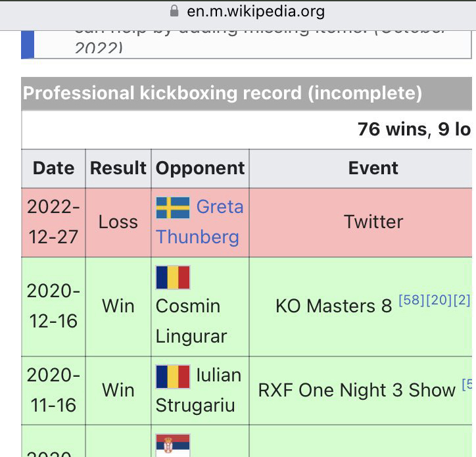The image size is (476, 457).
Task: Open reference [58] for KO Masters 8
Action: point(411,301)
